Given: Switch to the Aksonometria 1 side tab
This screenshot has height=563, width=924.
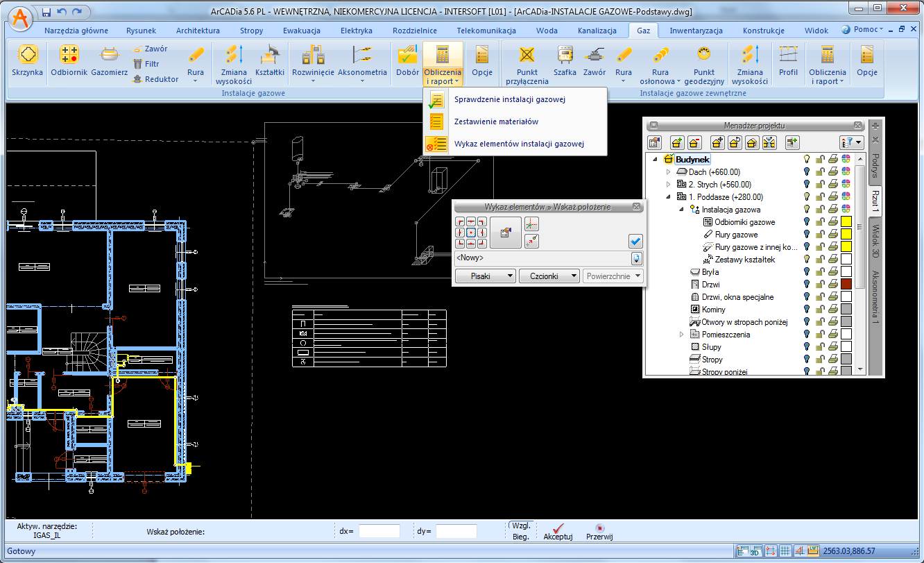Looking at the screenshot, I should 875,298.
